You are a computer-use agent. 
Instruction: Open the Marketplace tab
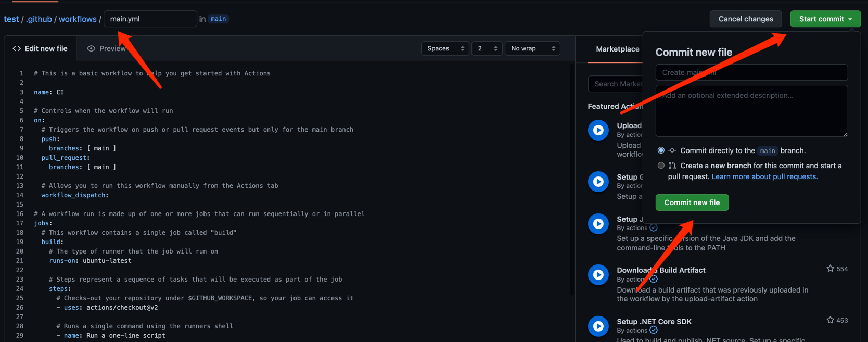[617, 49]
